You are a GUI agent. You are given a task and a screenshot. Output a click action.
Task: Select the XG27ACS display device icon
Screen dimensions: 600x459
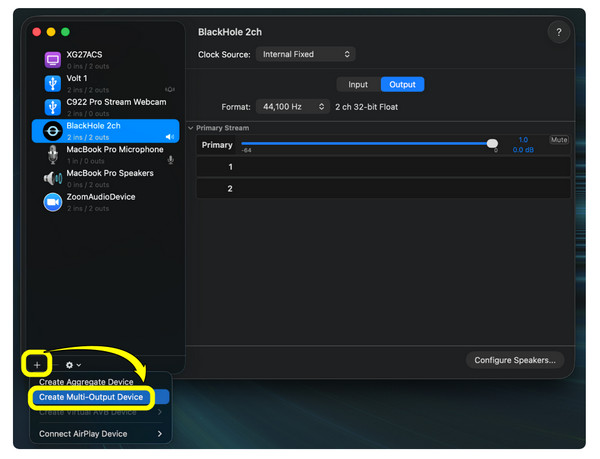53,60
